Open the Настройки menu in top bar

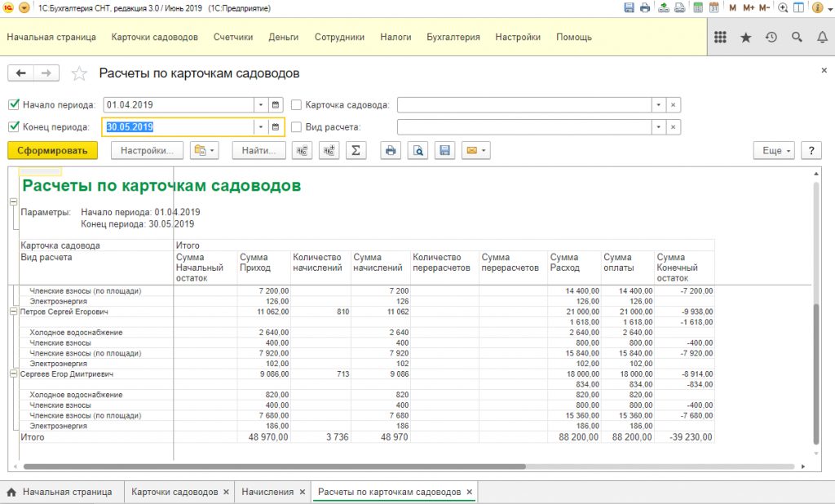(518, 38)
